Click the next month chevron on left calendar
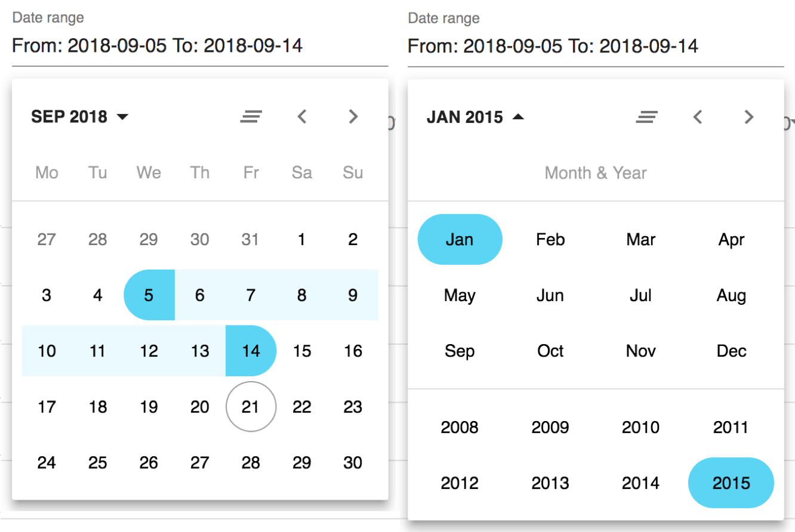Viewport: 795px width, 532px height. [353, 116]
